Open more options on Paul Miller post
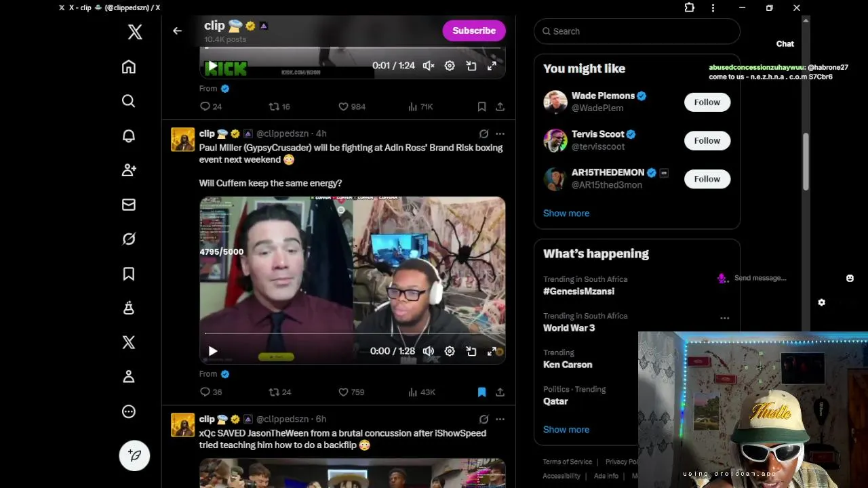 [x=500, y=134]
